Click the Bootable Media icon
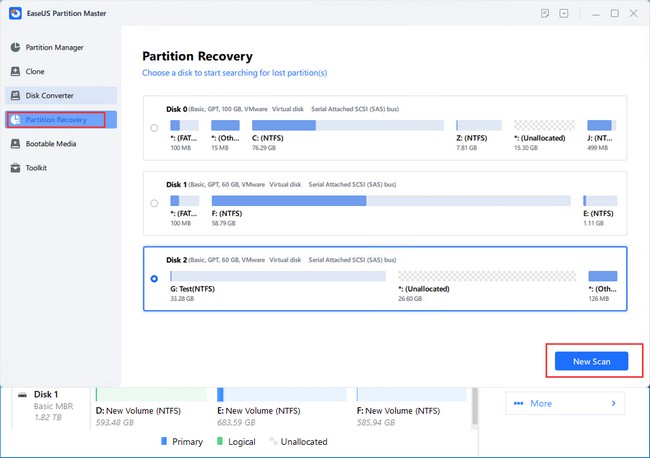This screenshot has width=650, height=458. pyautogui.click(x=15, y=144)
